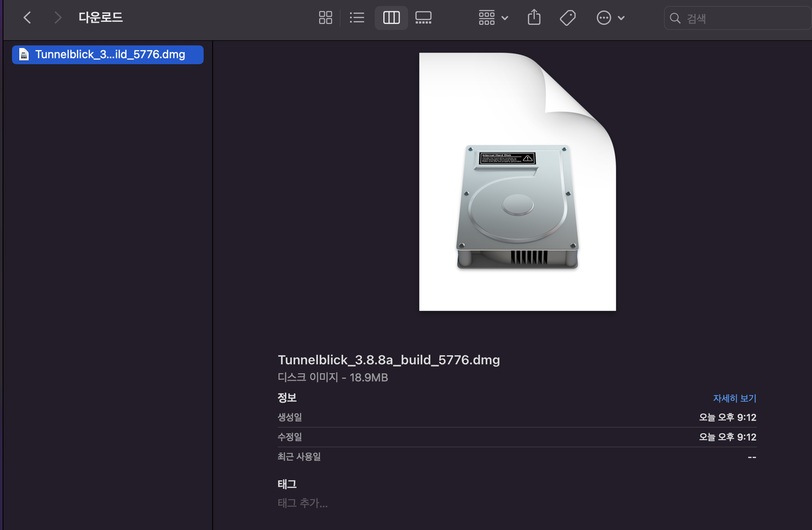
Task: Switch to list view
Action: (x=357, y=18)
